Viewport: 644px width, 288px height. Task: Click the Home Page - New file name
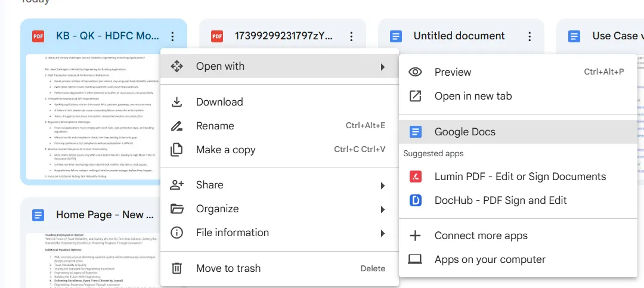point(105,215)
